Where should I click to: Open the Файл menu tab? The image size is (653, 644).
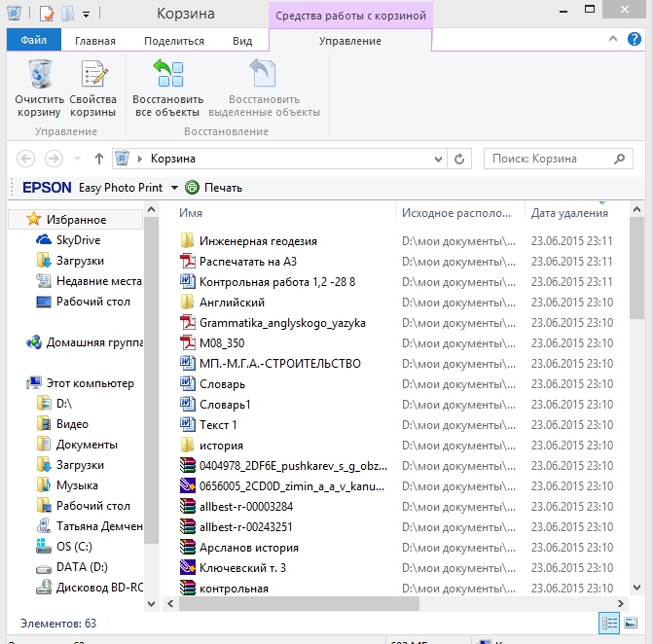pos(33,41)
